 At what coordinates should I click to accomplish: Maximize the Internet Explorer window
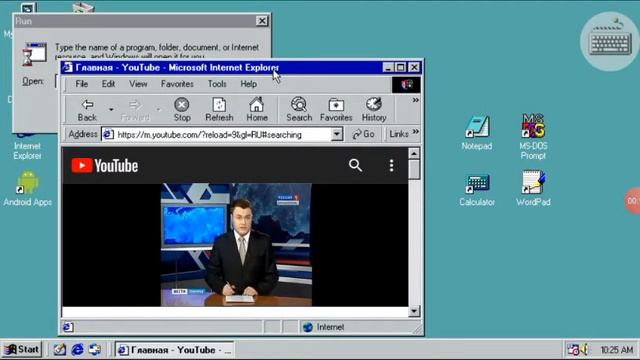(x=401, y=67)
